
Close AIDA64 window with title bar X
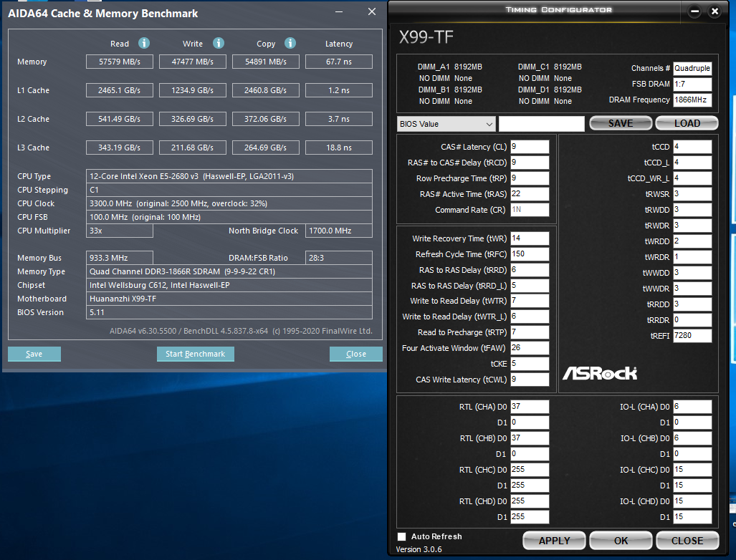tap(372, 11)
